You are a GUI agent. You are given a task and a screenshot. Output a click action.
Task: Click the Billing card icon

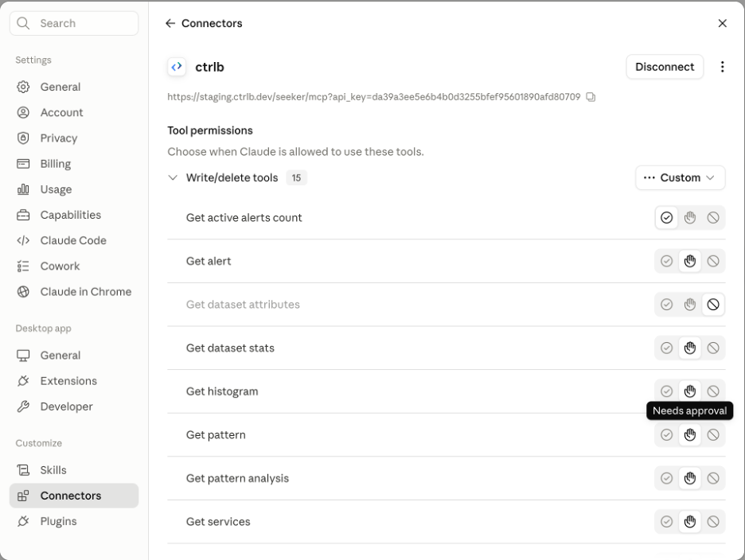click(x=23, y=164)
